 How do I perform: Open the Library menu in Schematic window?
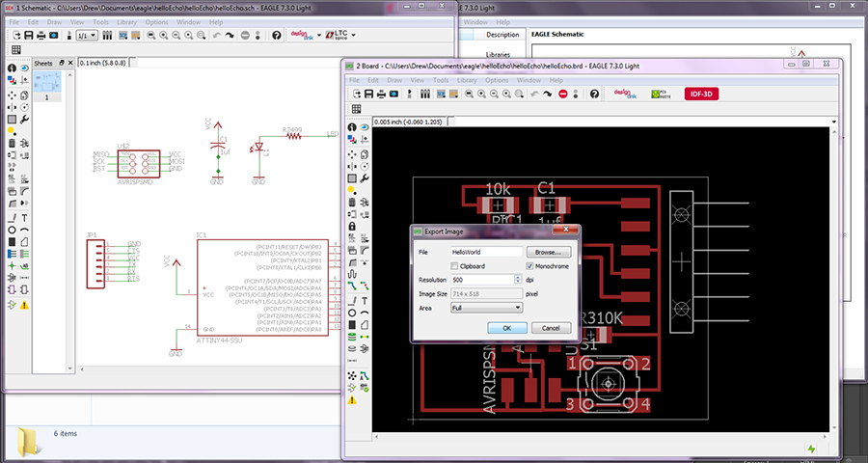tap(126, 22)
